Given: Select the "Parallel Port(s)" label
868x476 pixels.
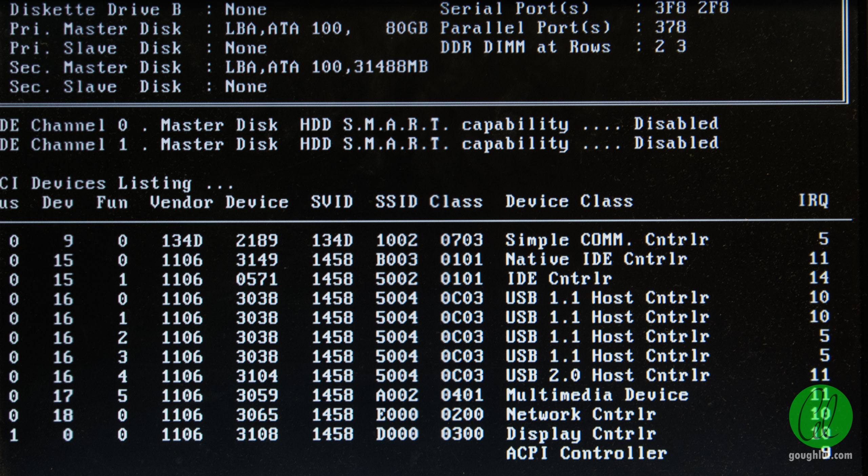Looking at the screenshot, I should pos(526,27).
